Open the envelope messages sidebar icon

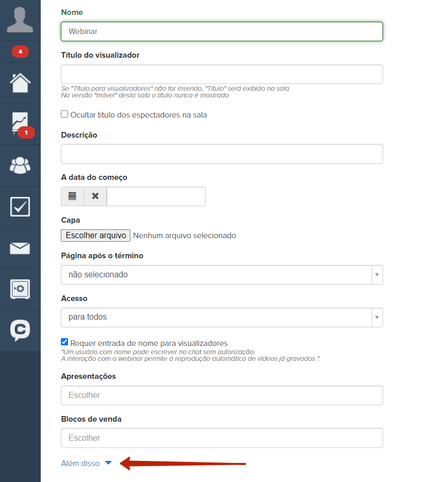tap(20, 248)
